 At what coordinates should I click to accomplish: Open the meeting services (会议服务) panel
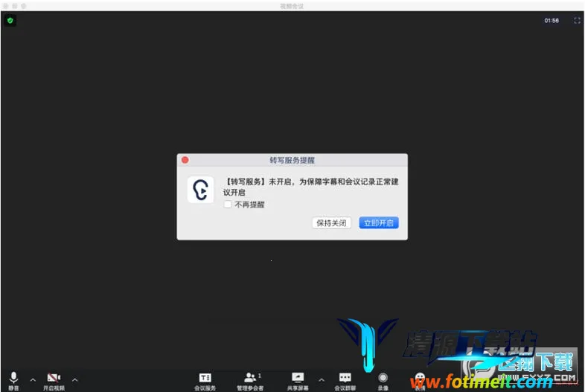pyautogui.click(x=205, y=379)
